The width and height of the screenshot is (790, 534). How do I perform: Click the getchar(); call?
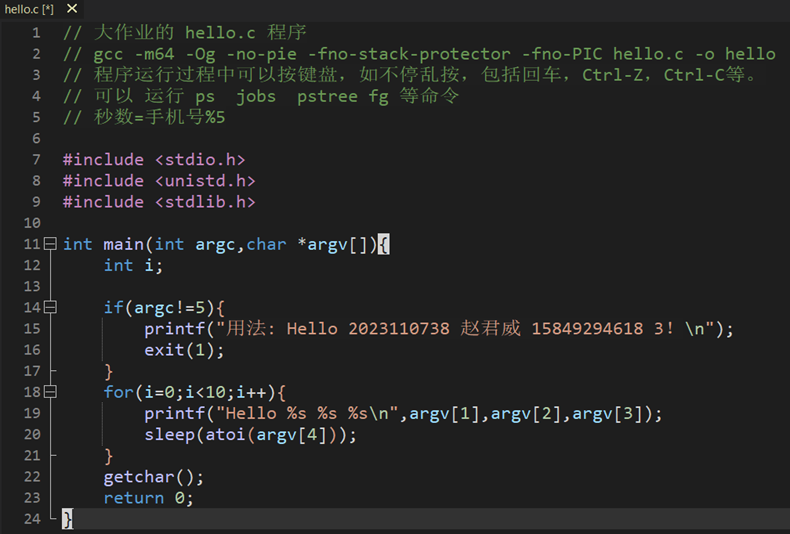coord(154,477)
